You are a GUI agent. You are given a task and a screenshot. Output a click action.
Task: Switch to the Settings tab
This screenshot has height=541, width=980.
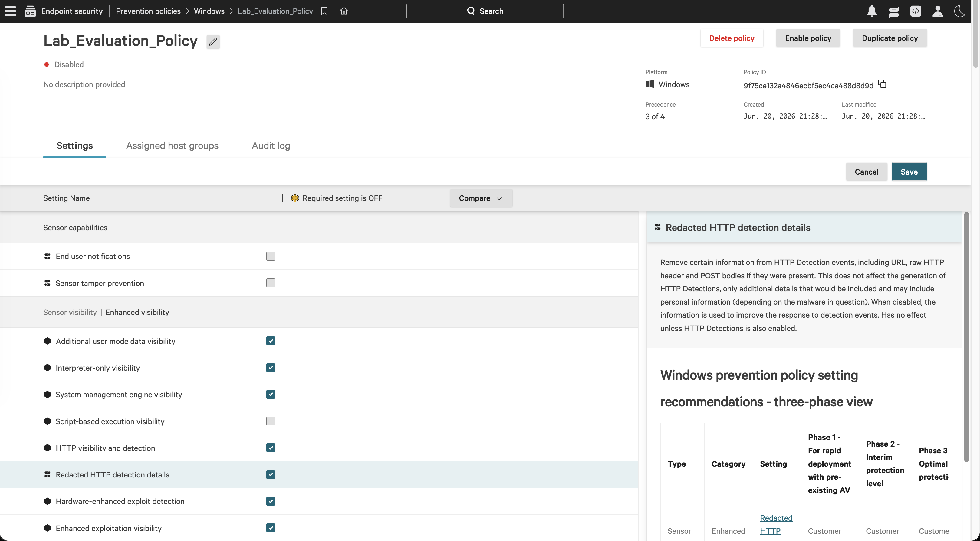(x=74, y=146)
